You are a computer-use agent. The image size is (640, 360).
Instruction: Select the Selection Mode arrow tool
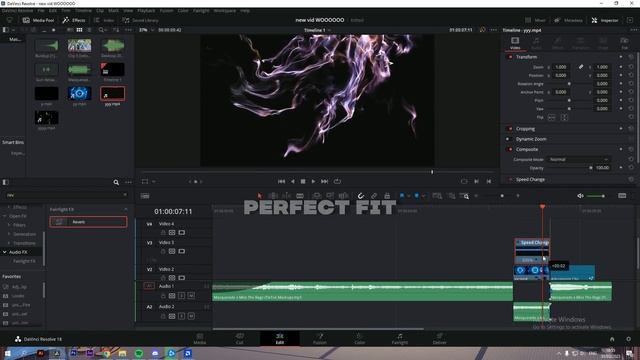(x=260, y=196)
